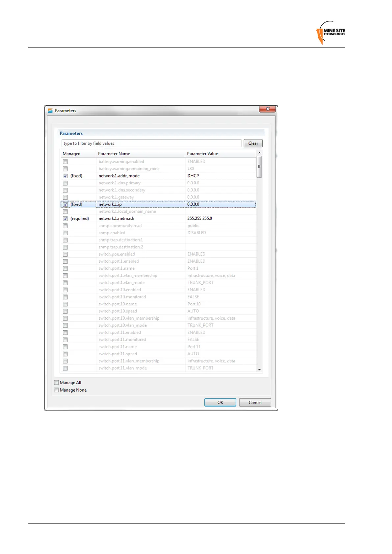
Task: Select switch.port.1.vlan_membership parameter name
Action: pos(128,275)
